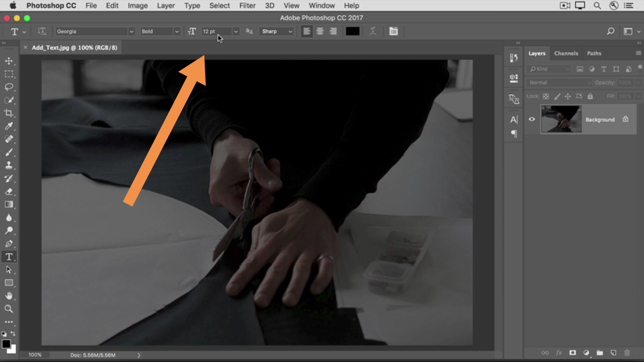
Task: Click the 12 pt font size field
Action: [215, 31]
